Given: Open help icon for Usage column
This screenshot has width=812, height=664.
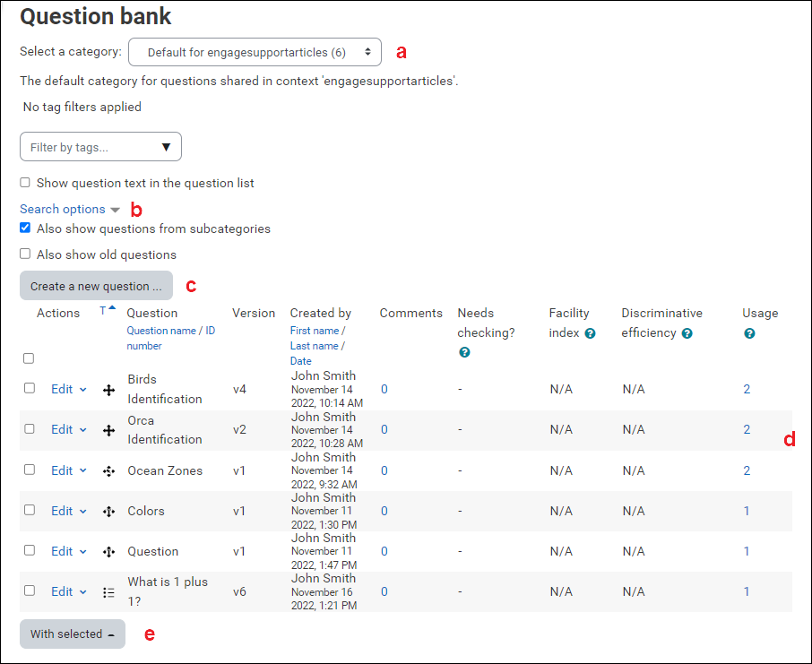Looking at the screenshot, I should pyautogui.click(x=749, y=333).
